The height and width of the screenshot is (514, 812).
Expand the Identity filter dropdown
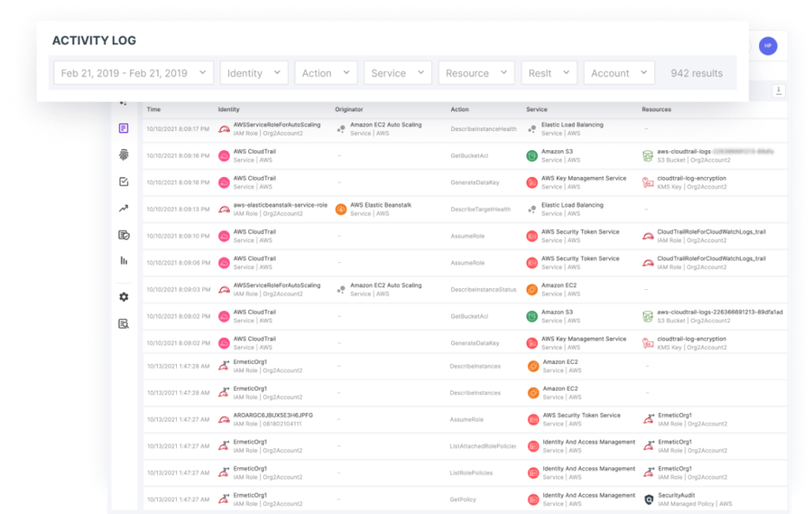click(253, 73)
